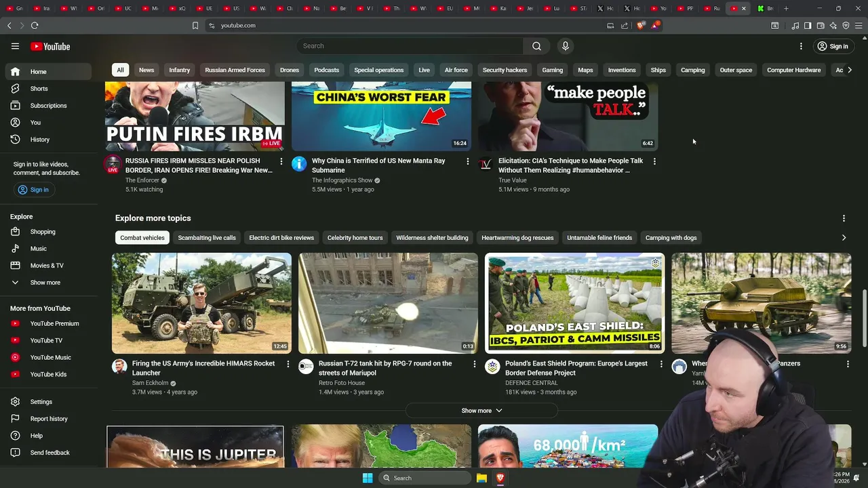Open the Brave Leo AI sparkle icon
868x488 pixels.
(833, 26)
